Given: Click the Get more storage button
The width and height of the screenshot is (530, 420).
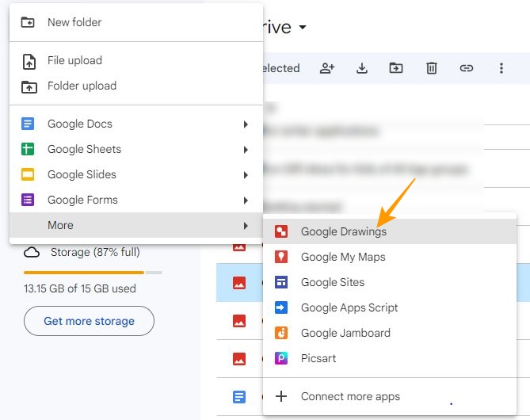Looking at the screenshot, I should (89, 321).
